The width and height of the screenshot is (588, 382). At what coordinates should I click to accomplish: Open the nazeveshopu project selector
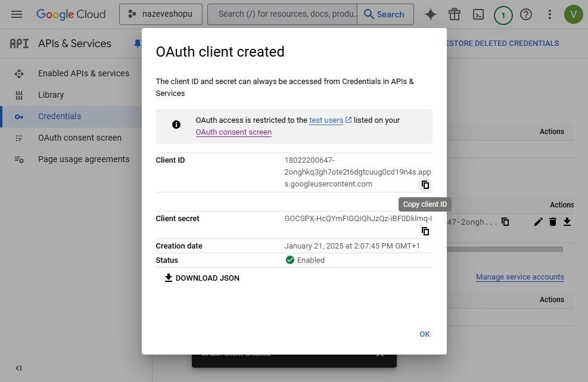[160, 14]
